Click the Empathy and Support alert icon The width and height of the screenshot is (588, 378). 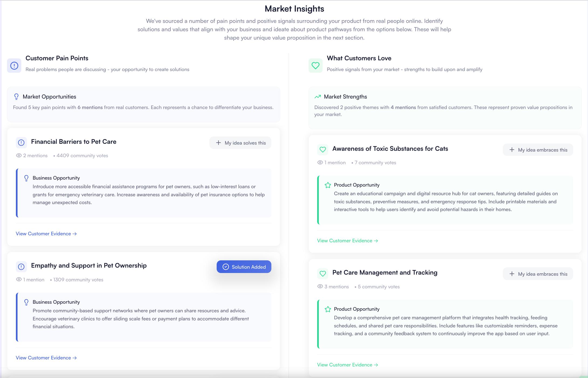[x=21, y=267]
